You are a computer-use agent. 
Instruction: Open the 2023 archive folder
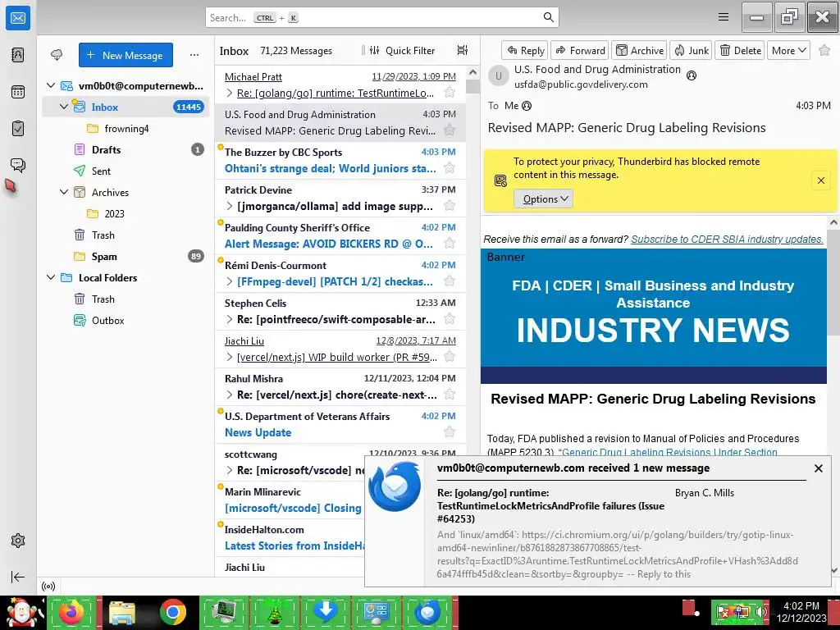126,213
